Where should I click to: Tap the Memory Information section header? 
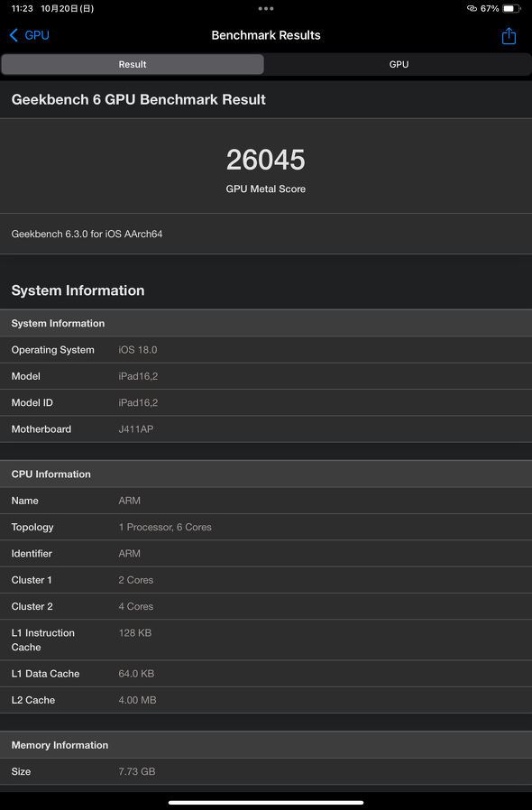pyautogui.click(x=266, y=744)
